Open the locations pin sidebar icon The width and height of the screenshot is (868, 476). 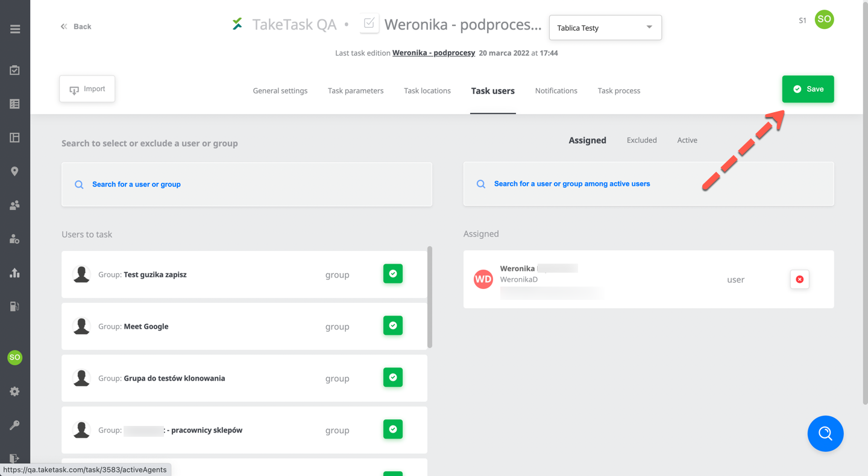point(15,171)
